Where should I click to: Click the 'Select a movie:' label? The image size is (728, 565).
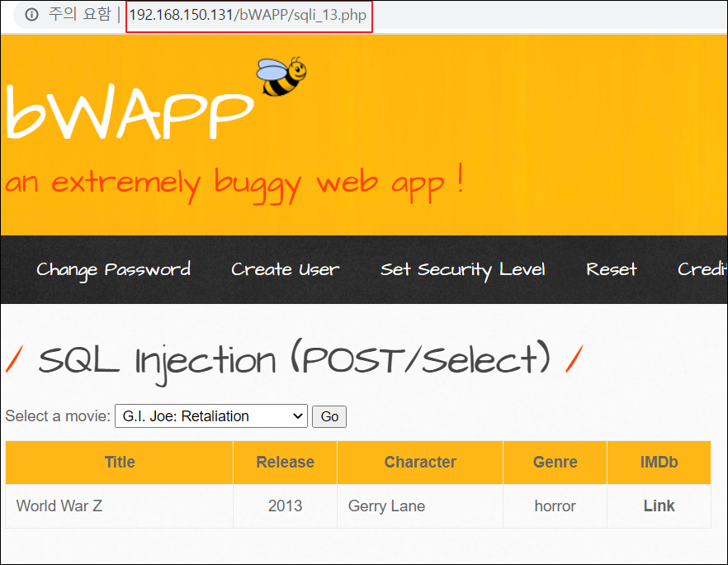click(58, 415)
